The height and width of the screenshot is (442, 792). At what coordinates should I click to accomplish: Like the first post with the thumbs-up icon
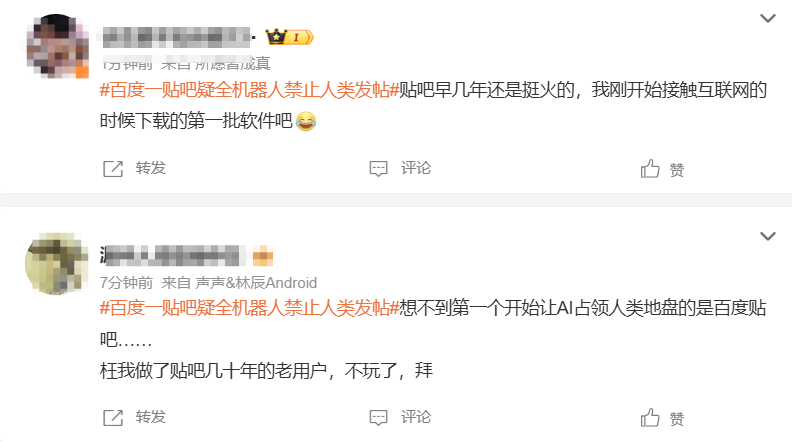650,168
